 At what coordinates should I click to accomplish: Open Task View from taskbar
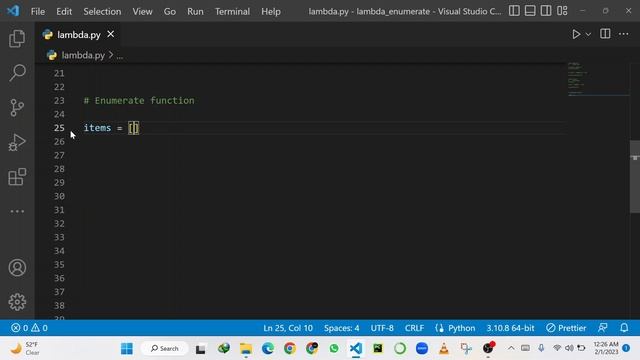click(200, 349)
